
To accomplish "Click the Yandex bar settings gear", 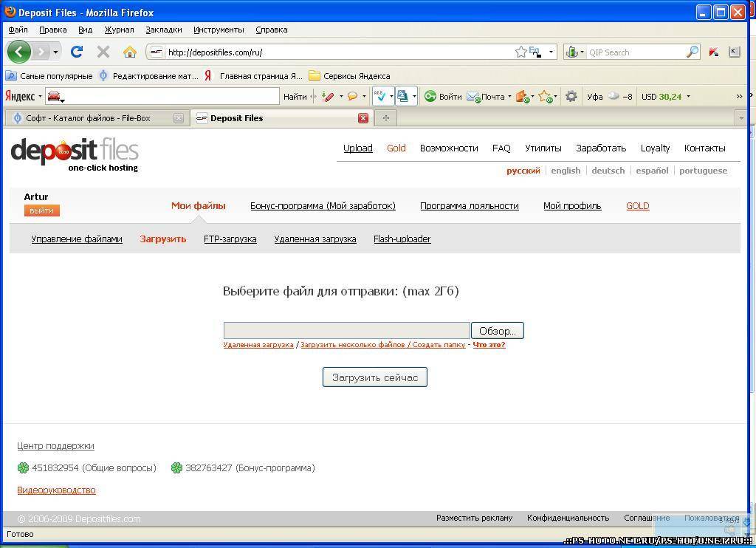I will point(571,97).
